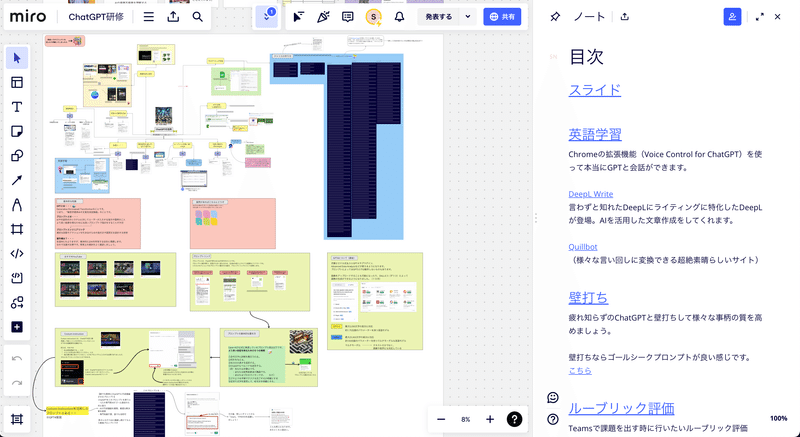
Task: Click the user avatar S
Action: pos(373,17)
